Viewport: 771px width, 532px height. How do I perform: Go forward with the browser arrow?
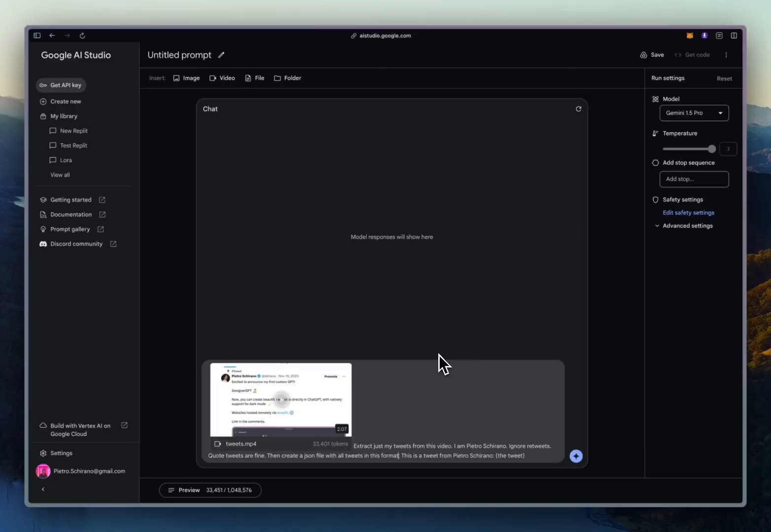click(67, 35)
